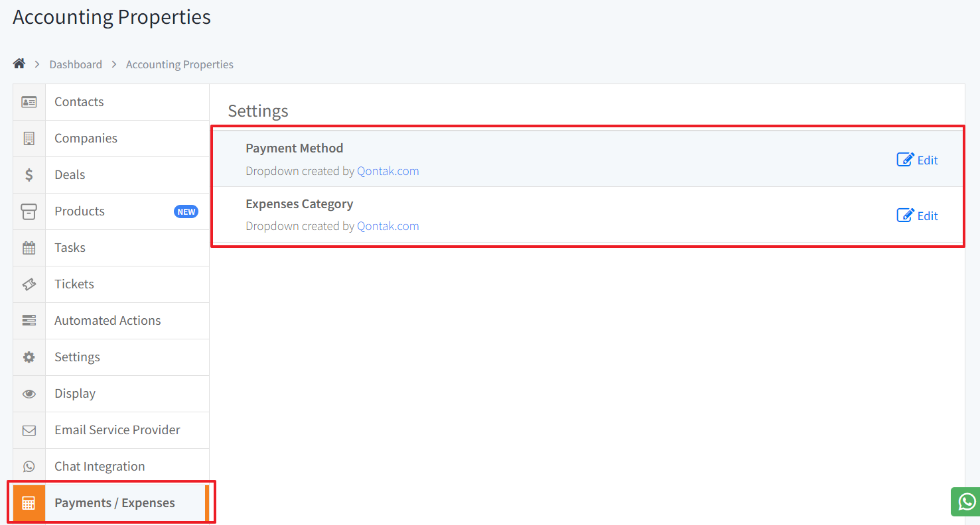Select the Automated Actions list icon

click(x=29, y=320)
